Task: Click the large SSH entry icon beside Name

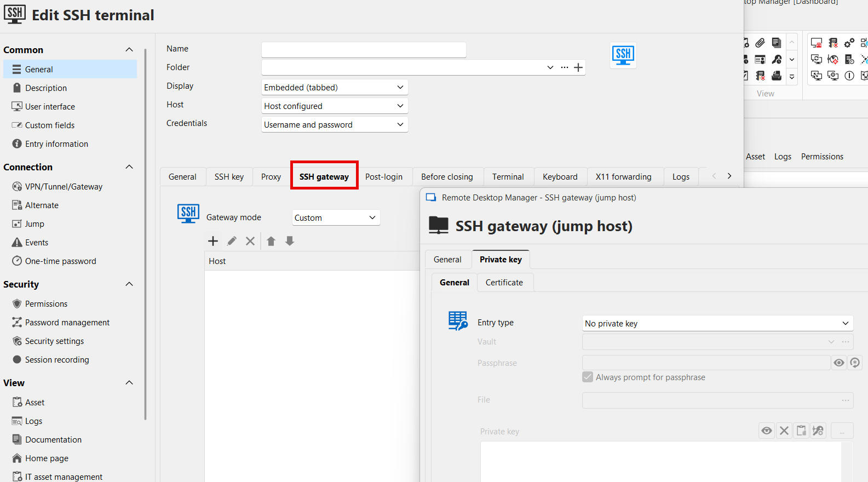Action: [x=623, y=55]
